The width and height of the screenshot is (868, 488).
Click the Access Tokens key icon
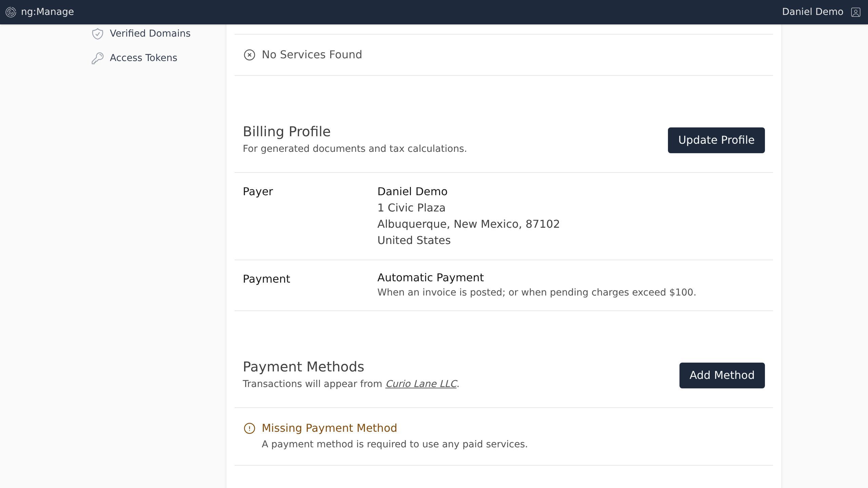(x=98, y=58)
